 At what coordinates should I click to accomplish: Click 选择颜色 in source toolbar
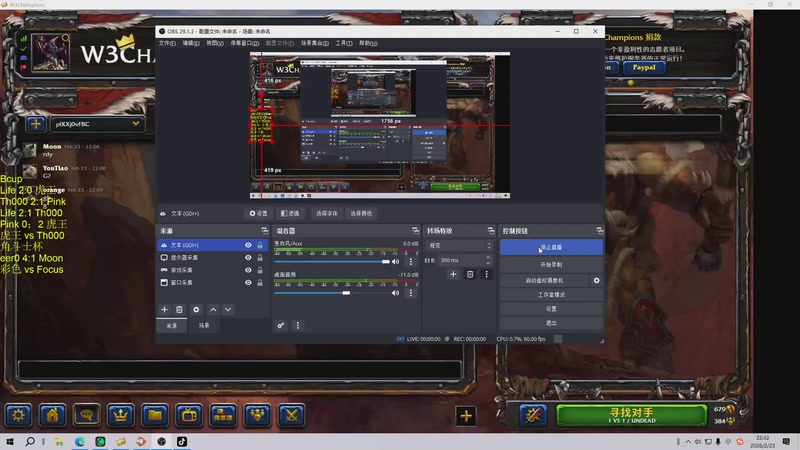click(361, 213)
